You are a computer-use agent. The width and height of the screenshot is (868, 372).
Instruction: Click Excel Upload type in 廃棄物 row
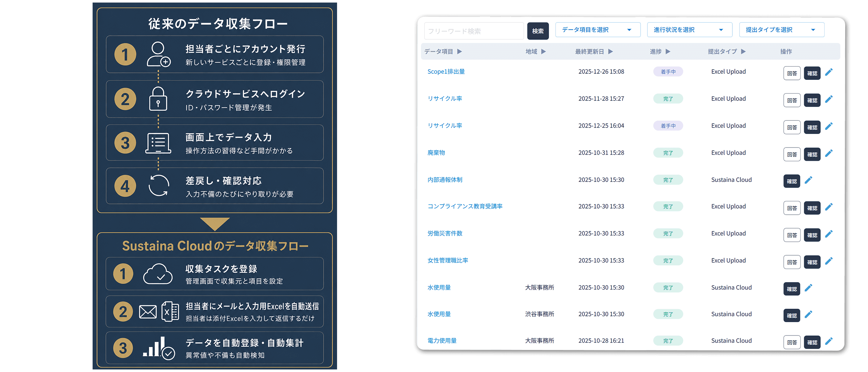(x=728, y=153)
